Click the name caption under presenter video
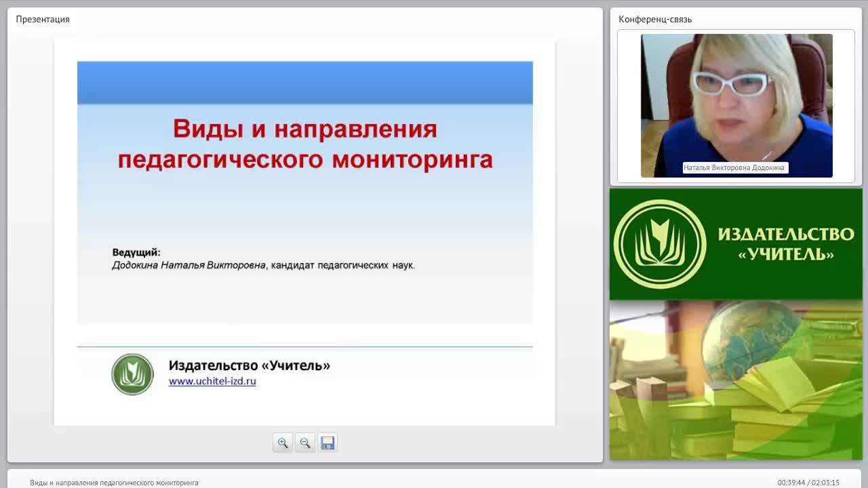Image resolution: width=868 pixels, height=488 pixels. (735, 167)
